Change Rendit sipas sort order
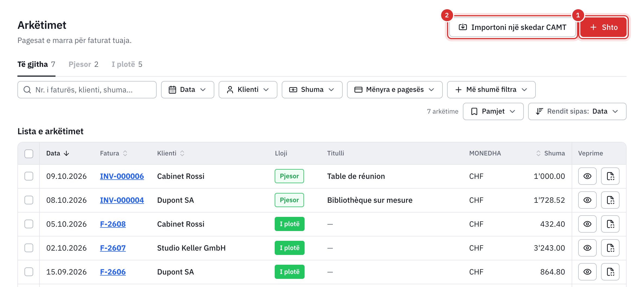644x287 pixels. click(x=577, y=111)
